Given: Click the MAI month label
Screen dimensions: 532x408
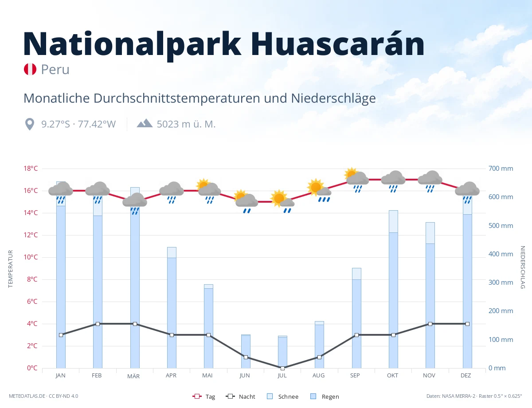Looking at the screenshot, I should coord(207,376).
